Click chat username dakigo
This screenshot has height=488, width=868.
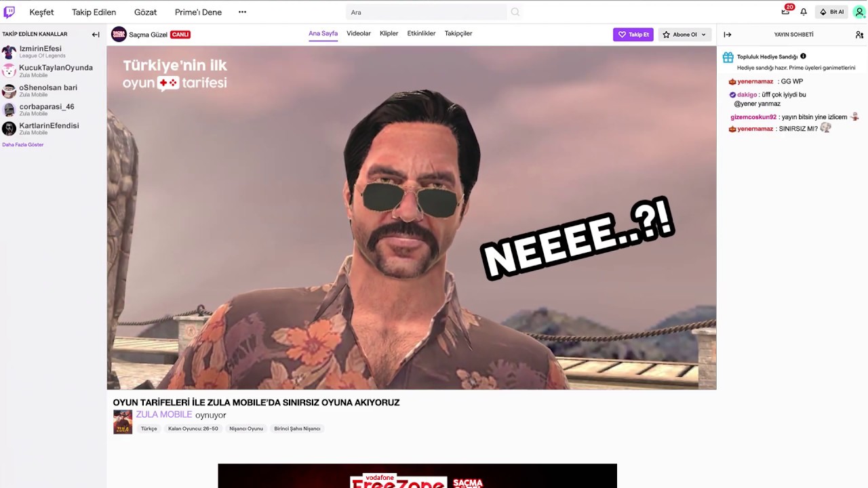tap(747, 95)
